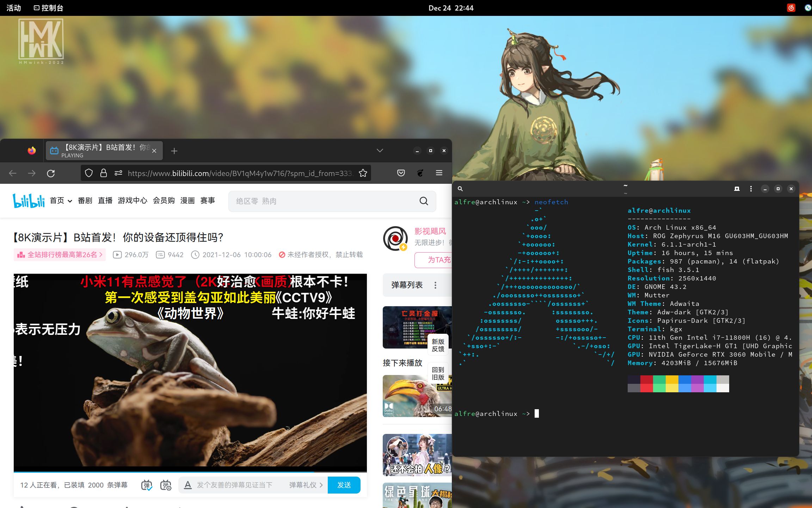Open the tracking protection shield icon
Viewport: 812px width, 508px height.
pyautogui.click(x=89, y=173)
